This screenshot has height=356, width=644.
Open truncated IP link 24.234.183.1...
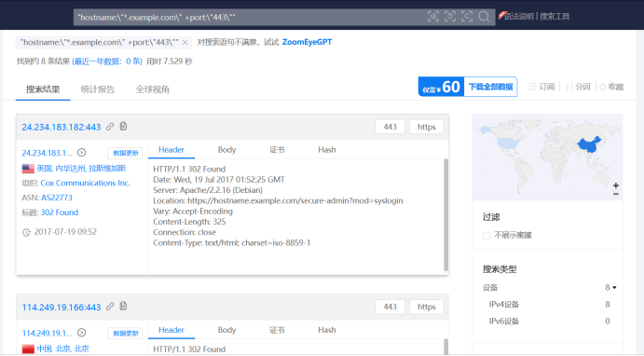pyautogui.click(x=47, y=153)
